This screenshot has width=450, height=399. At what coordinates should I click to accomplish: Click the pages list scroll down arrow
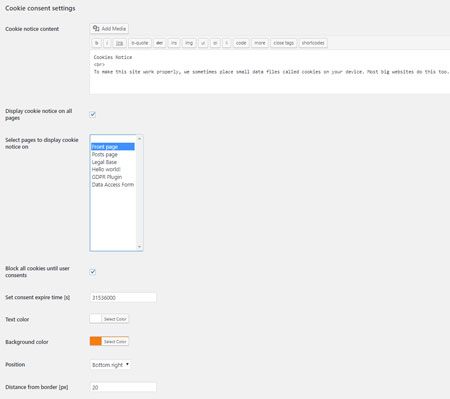coord(139,247)
